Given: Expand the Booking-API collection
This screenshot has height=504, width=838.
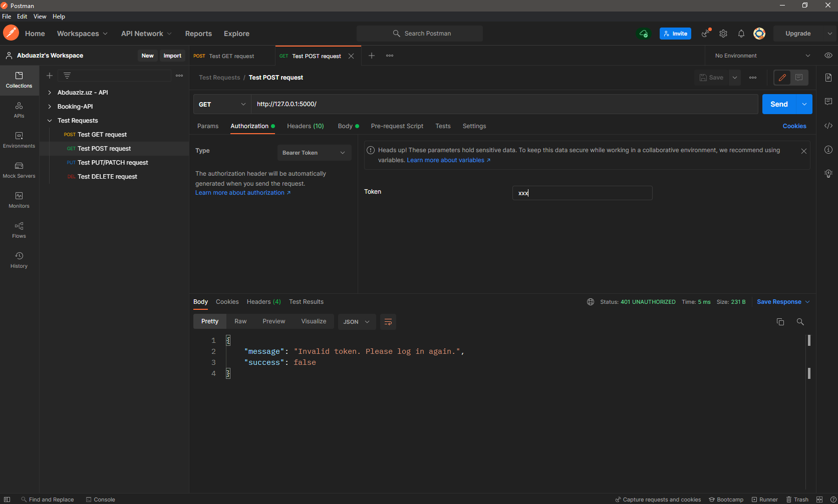Looking at the screenshot, I should click(x=50, y=107).
